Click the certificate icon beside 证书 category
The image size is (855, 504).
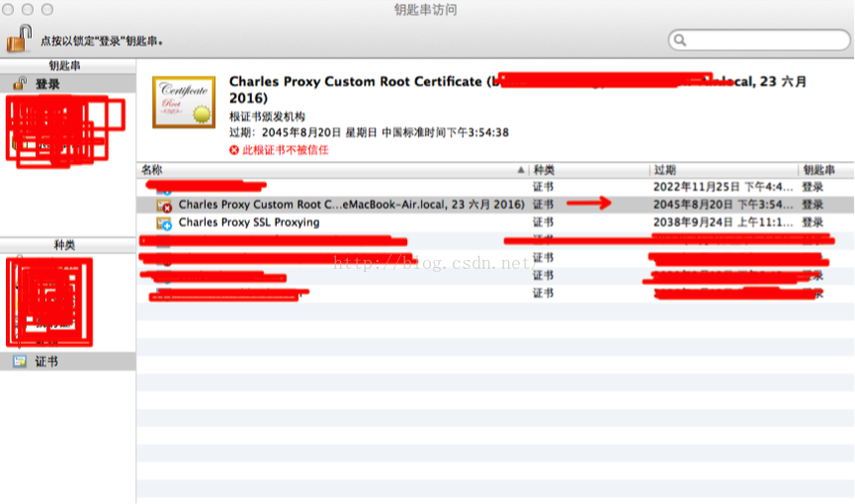point(20,361)
